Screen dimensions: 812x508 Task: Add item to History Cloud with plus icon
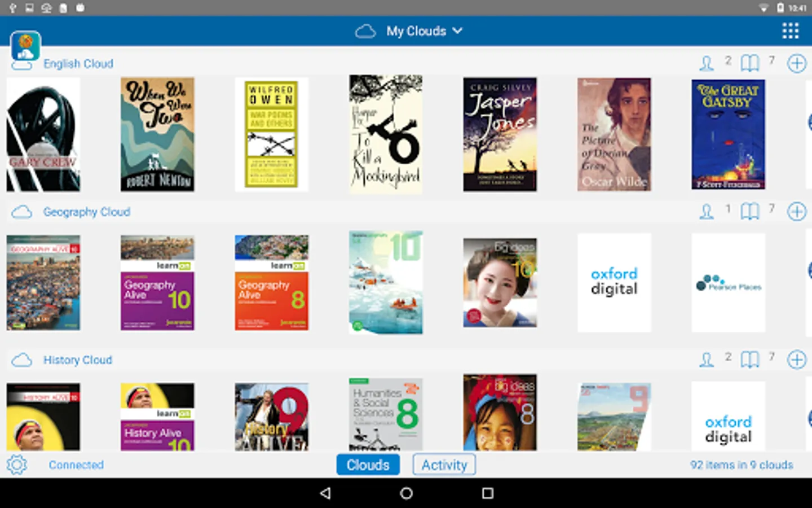coord(796,360)
